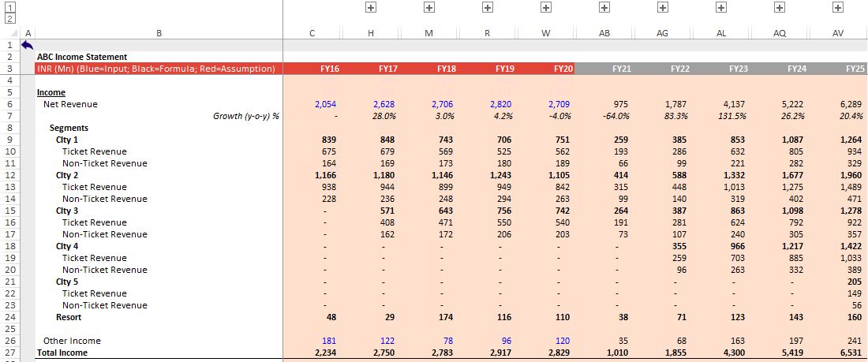This screenshot has width=868, height=362.
Task: Select City 3 FY17 value 571
Action: point(387,211)
